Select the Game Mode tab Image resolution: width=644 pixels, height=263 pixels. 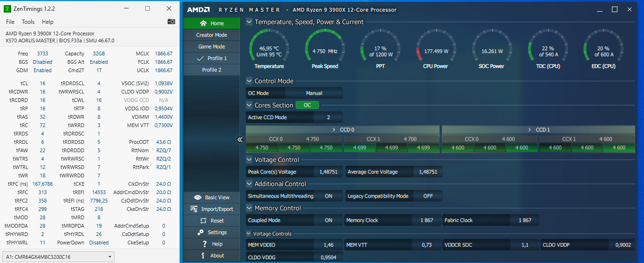(211, 47)
